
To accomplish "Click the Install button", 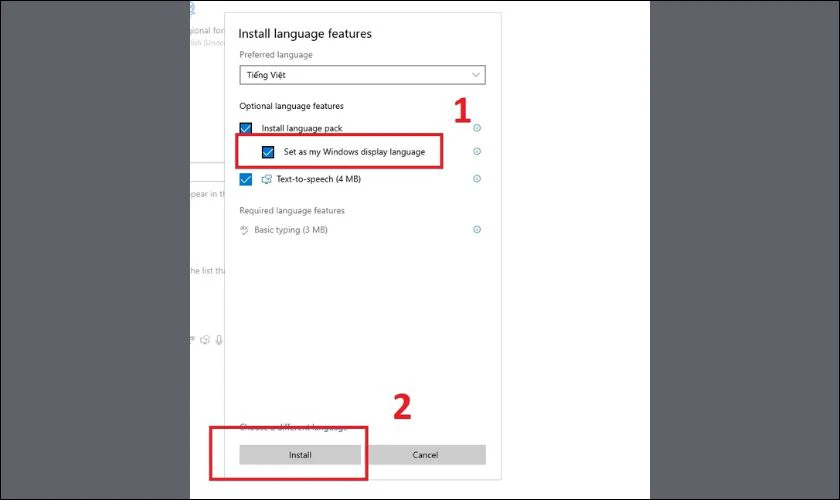I will pyautogui.click(x=300, y=454).
